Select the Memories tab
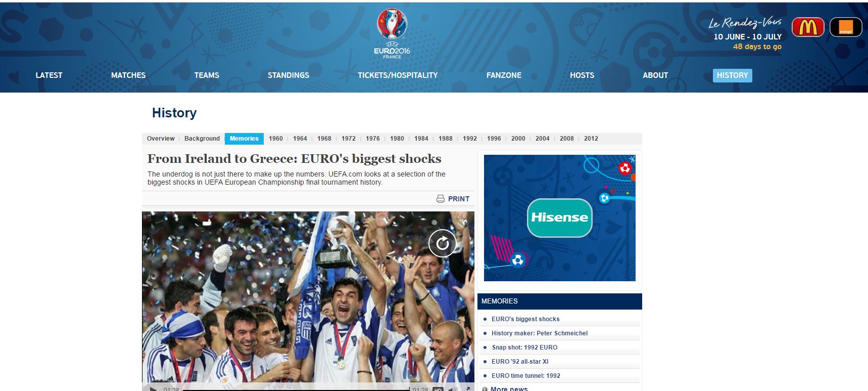Screen dimensions: 868x391 244,139
